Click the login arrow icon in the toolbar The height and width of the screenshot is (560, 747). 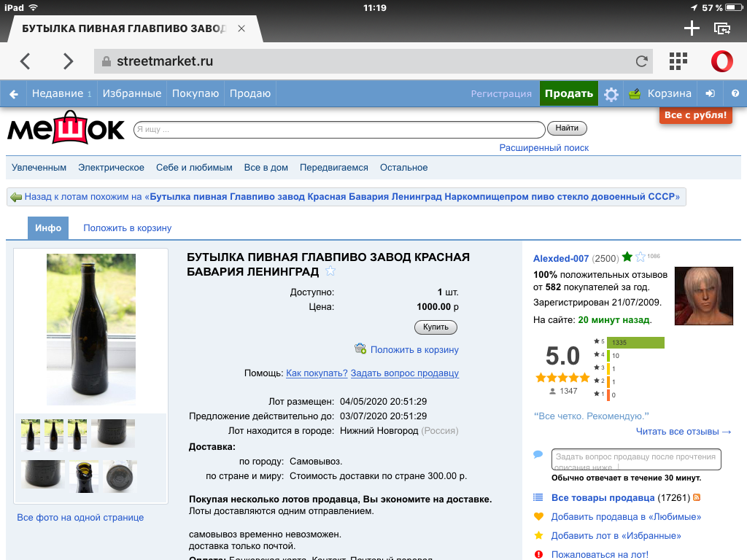tap(711, 94)
